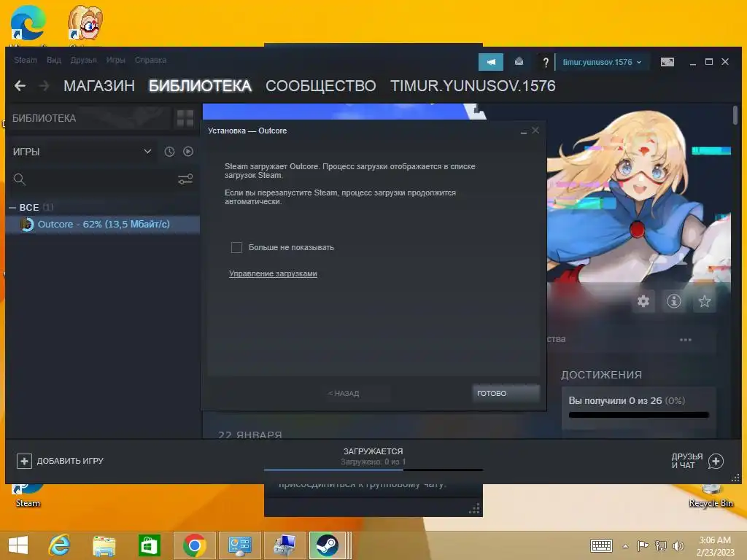This screenshot has width=747, height=560.
Task: Open the Друзья menu
Action: tap(83, 60)
